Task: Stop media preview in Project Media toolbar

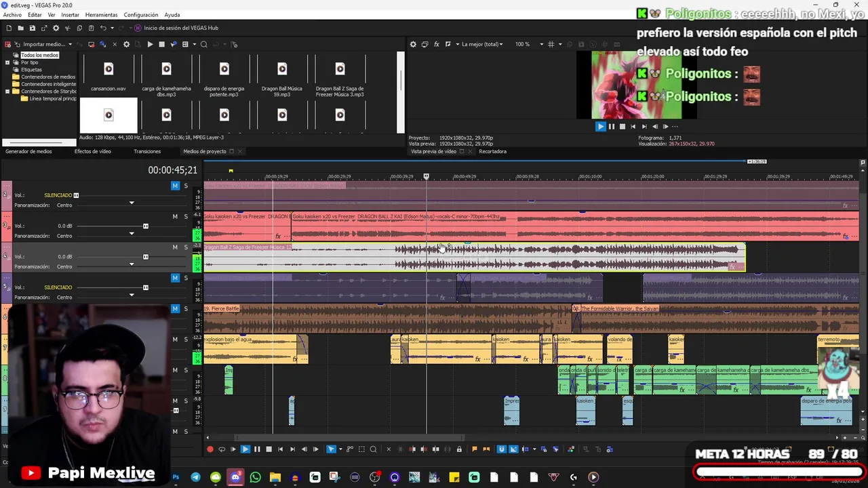Action: click(161, 44)
